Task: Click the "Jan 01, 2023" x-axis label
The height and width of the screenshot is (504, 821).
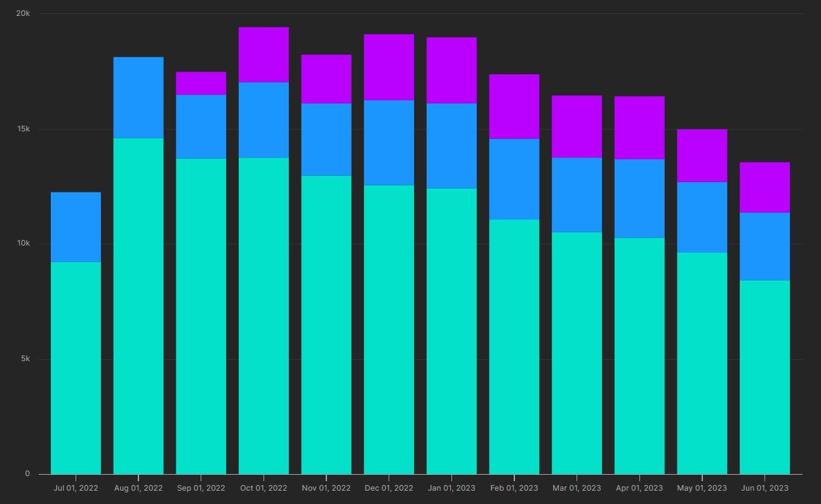Action: (x=451, y=488)
